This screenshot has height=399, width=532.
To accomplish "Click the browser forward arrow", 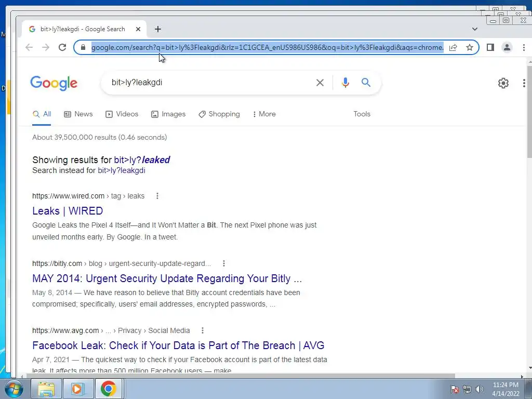I will tap(46, 47).
